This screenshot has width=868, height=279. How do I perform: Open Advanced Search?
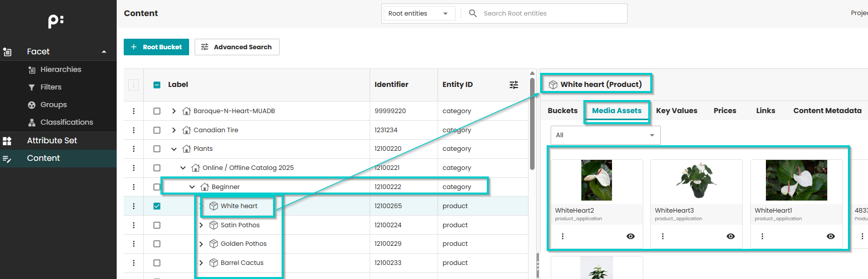click(x=237, y=47)
